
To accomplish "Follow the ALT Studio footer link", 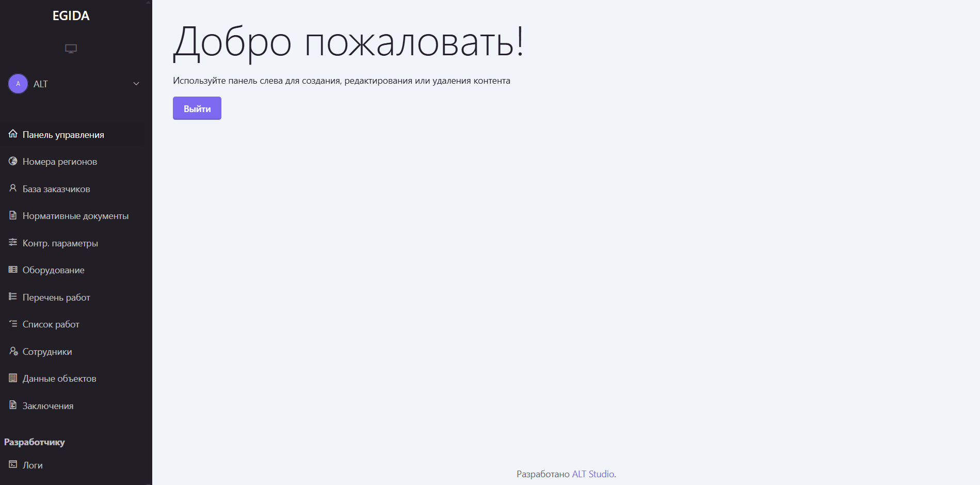I will (x=593, y=474).
